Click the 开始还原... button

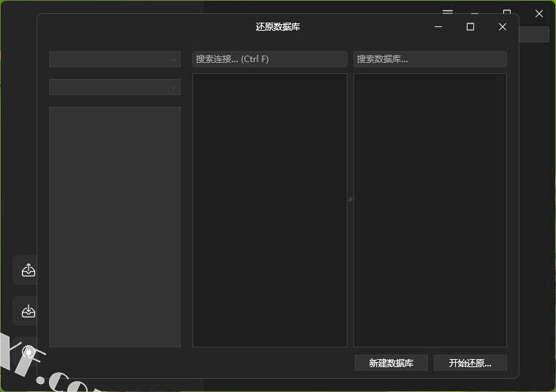[x=470, y=363]
